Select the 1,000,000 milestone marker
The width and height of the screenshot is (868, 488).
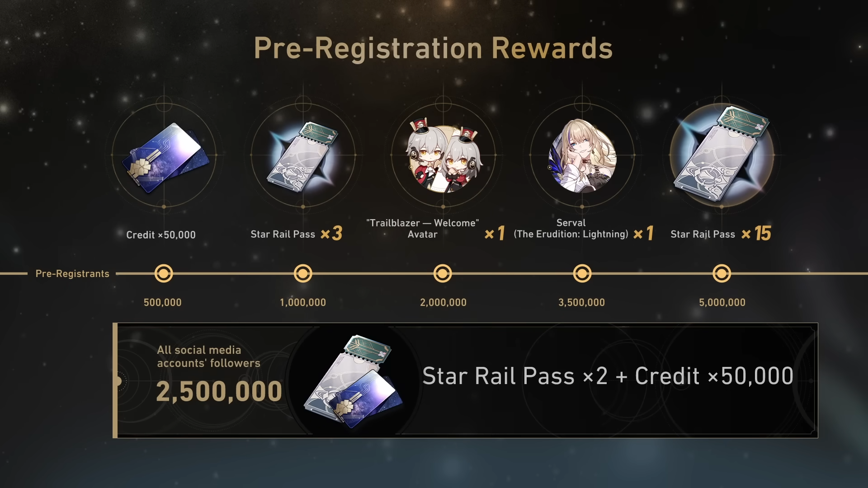coord(303,273)
